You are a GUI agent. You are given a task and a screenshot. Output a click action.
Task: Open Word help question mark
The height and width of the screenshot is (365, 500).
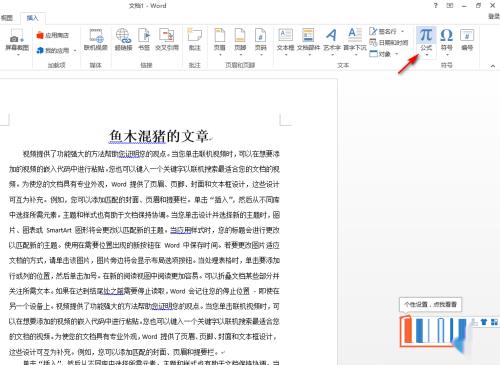pyautogui.click(x=435, y=5)
